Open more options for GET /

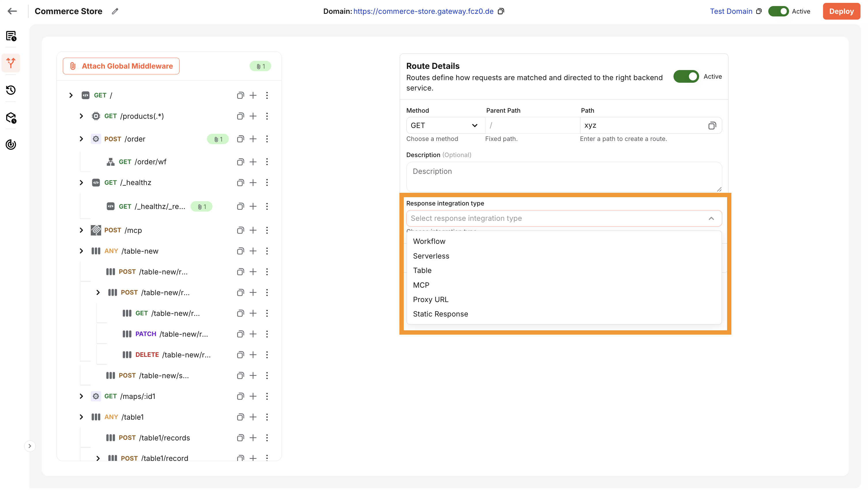click(267, 95)
